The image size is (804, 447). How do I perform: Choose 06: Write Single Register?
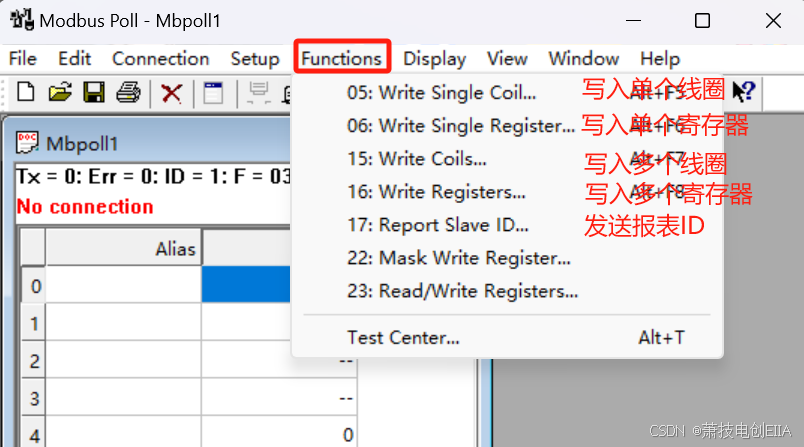click(x=508, y=126)
